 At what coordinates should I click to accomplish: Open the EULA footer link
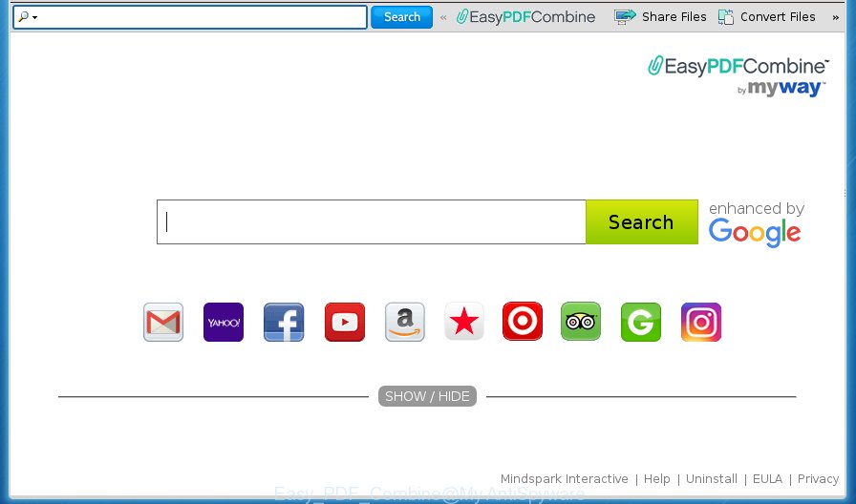click(767, 479)
